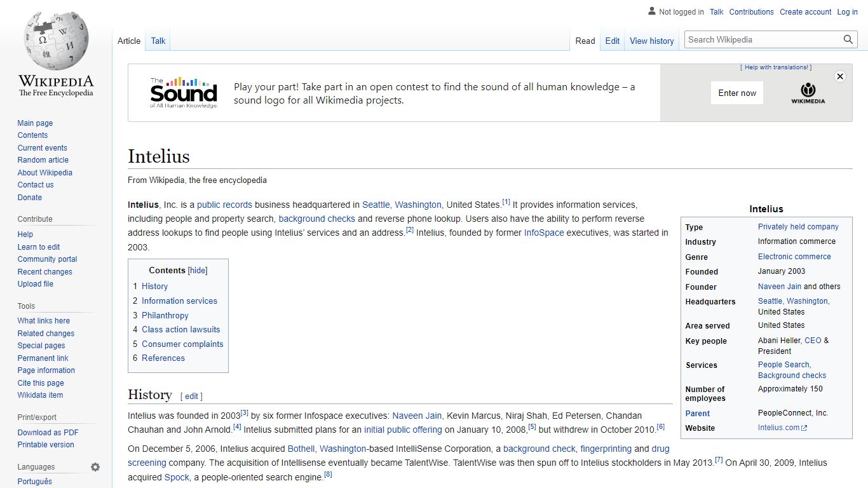Open About Wikipedia link
This screenshot has height=488, width=868.
coord(44,173)
